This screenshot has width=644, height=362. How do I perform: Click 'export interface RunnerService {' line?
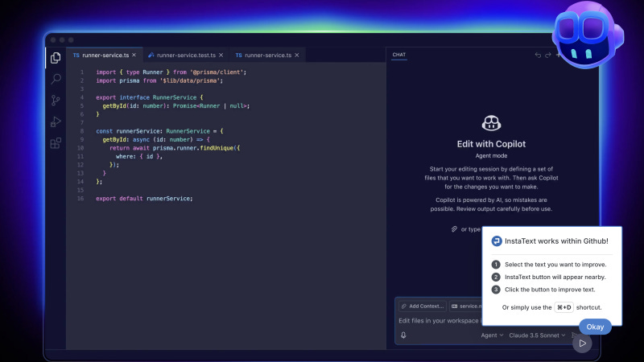[x=150, y=97]
